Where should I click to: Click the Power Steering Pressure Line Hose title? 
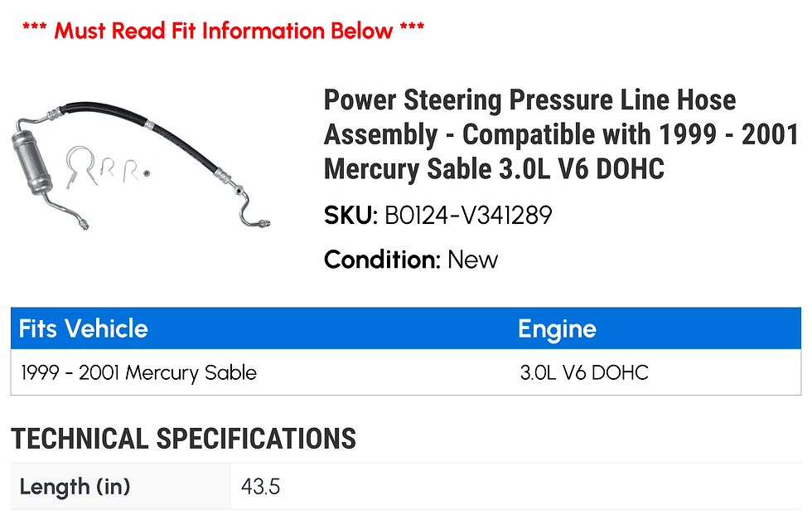point(561,135)
